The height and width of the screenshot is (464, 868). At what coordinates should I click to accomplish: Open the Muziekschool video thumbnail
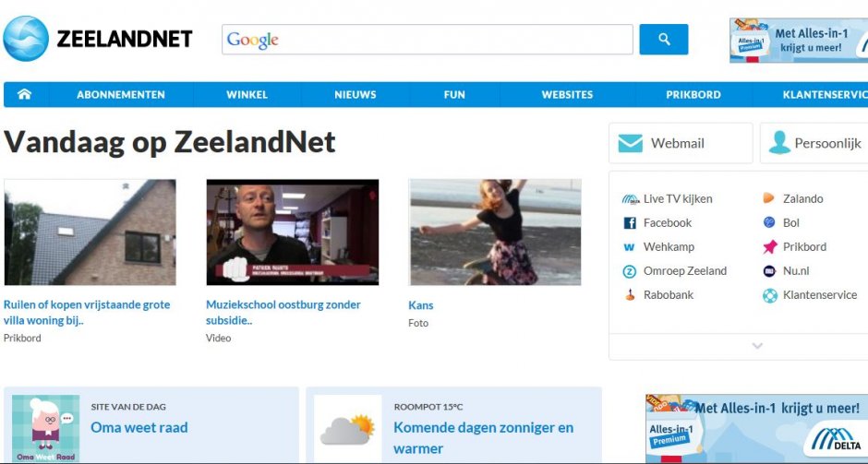point(293,232)
